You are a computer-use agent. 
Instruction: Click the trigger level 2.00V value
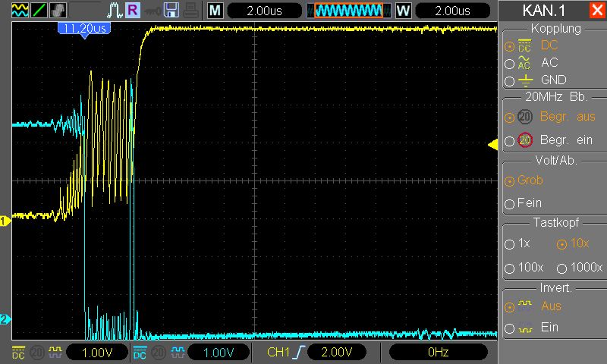click(336, 352)
